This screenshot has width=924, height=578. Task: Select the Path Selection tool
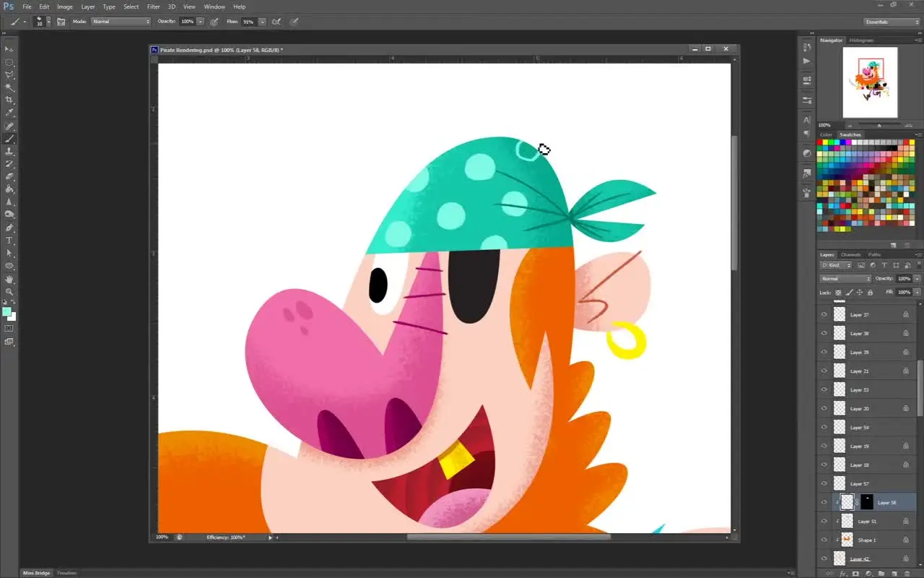click(9, 253)
